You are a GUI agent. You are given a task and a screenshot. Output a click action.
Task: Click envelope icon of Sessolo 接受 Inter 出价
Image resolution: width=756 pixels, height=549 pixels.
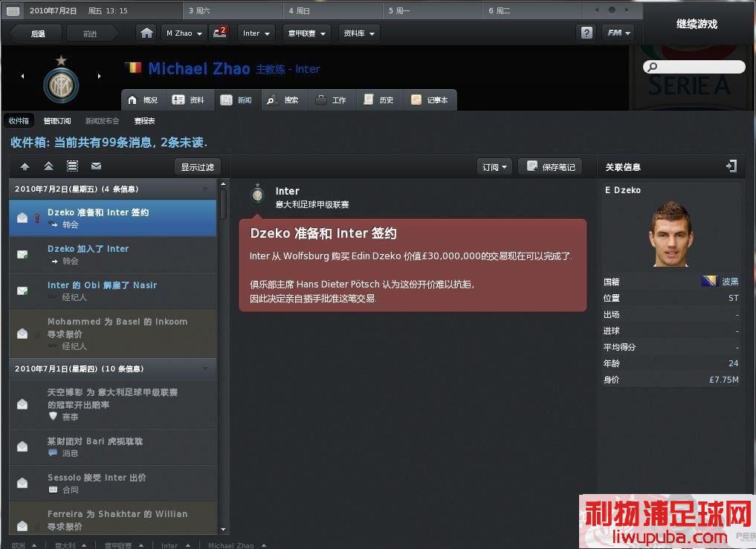(22, 483)
